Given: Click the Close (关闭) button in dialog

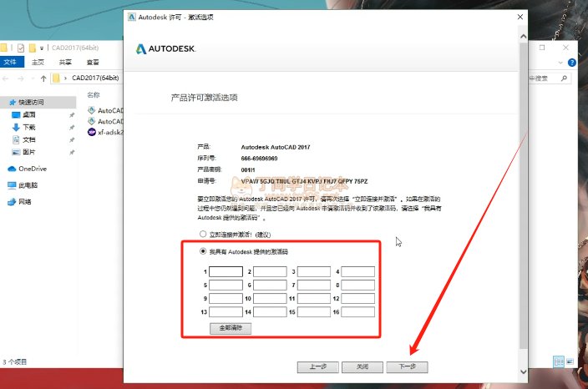Looking at the screenshot, I should pyautogui.click(x=362, y=367).
